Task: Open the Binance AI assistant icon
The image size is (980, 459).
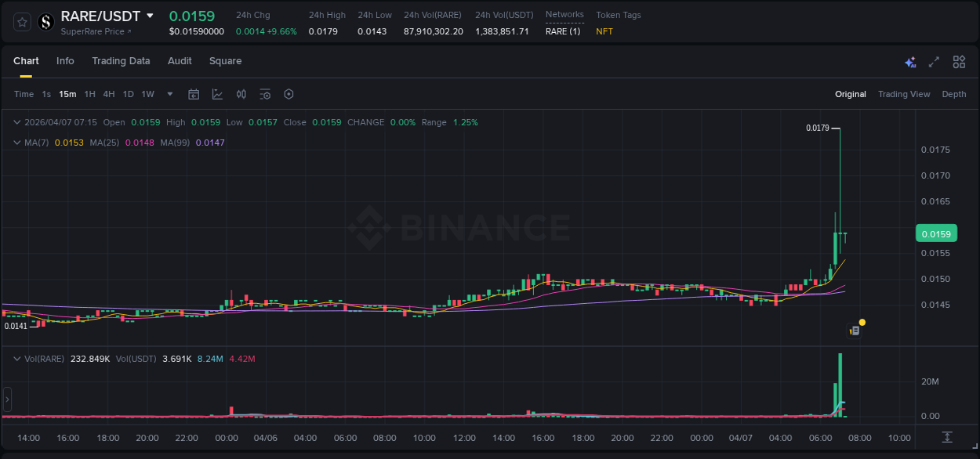Action: click(x=910, y=61)
